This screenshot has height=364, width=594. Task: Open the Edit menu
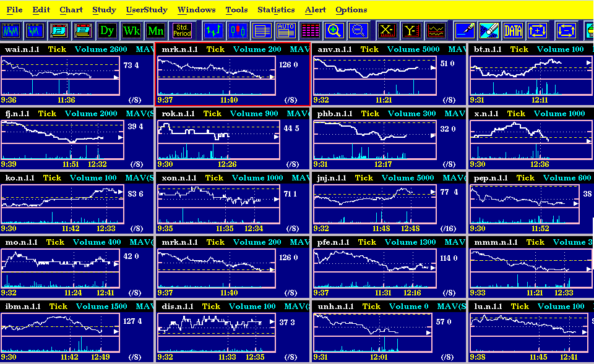coord(41,10)
